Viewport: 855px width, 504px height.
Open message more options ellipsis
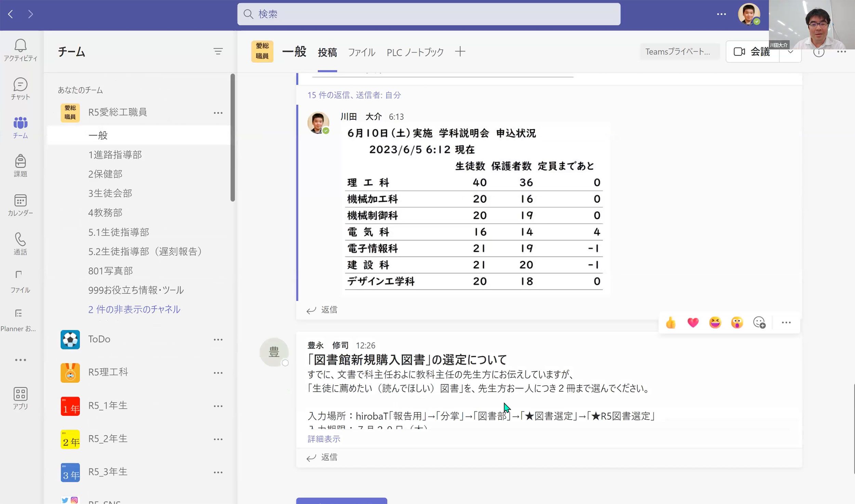(x=786, y=322)
